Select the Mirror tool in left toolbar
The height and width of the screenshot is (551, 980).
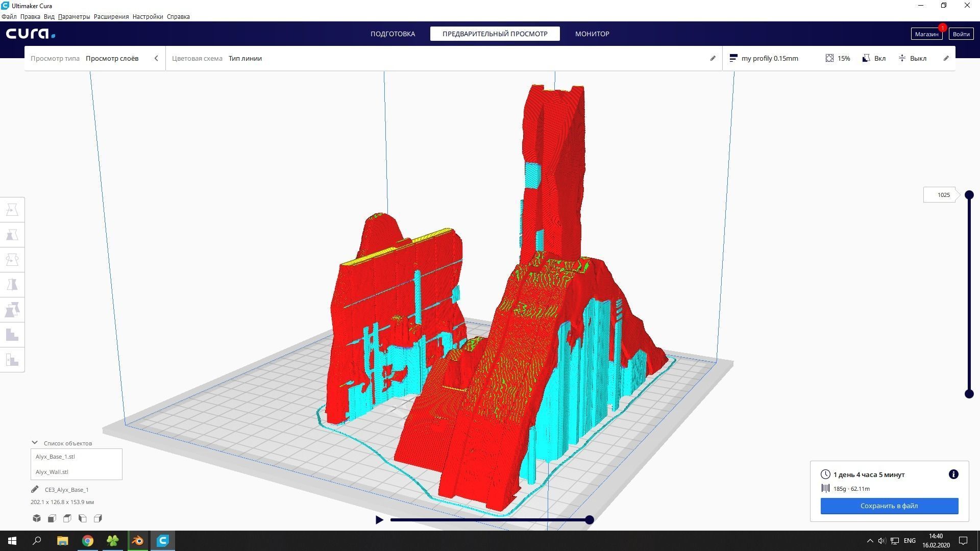point(12,285)
